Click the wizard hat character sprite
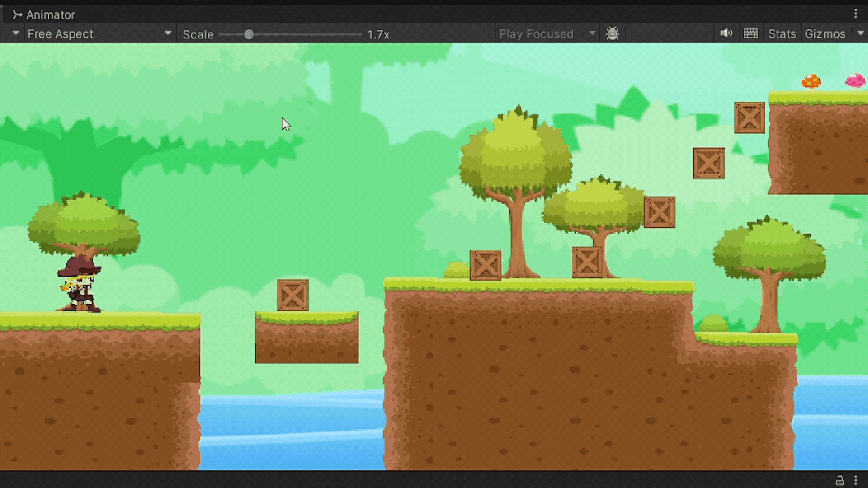Viewport: 868px width, 488px height. click(80, 284)
